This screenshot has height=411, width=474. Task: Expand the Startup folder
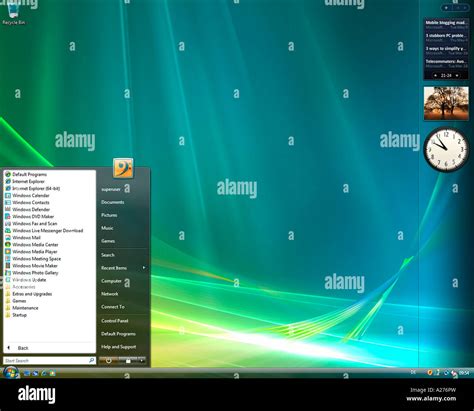(x=16, y=315)
